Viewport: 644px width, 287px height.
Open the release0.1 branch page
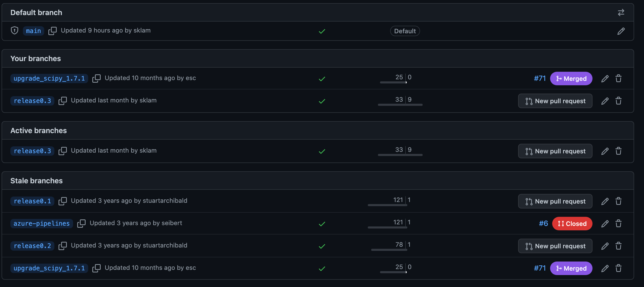(x=32, y=201)
